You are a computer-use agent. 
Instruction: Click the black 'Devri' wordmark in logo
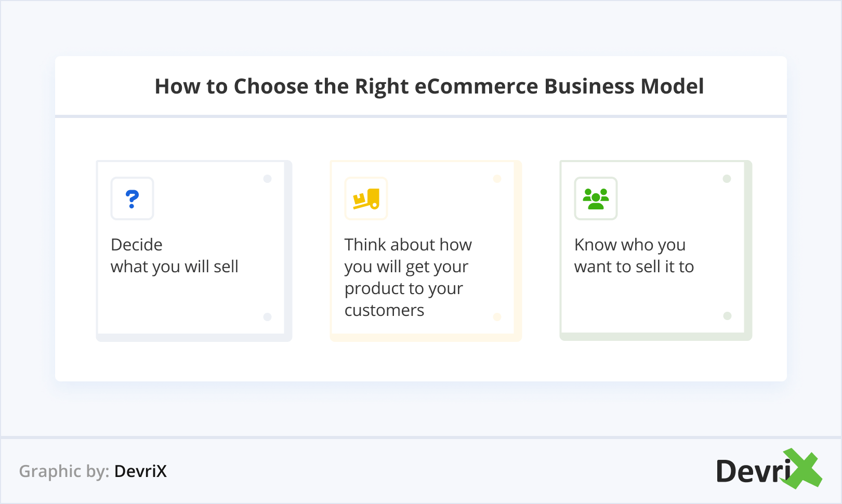click(x=753, y=471)
